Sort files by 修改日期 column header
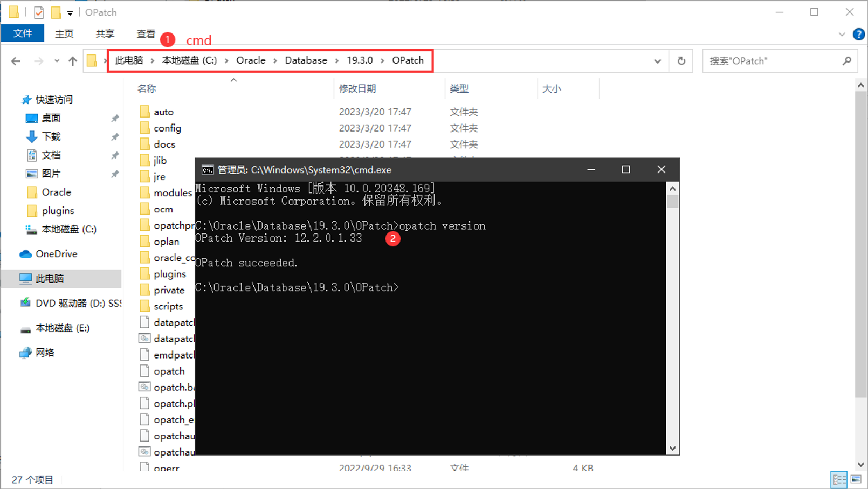This screenshot has width=868, height=489. [x=357, y=88]
